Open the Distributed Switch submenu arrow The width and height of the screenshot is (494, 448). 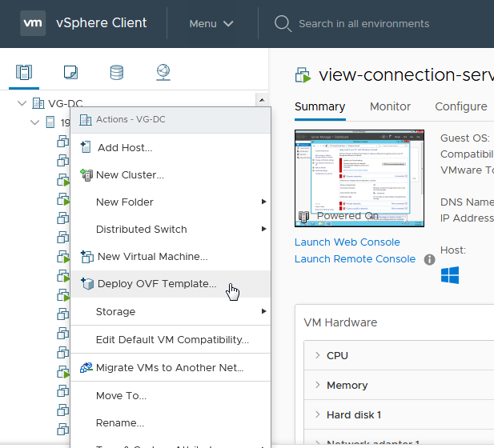coord(264,229)
